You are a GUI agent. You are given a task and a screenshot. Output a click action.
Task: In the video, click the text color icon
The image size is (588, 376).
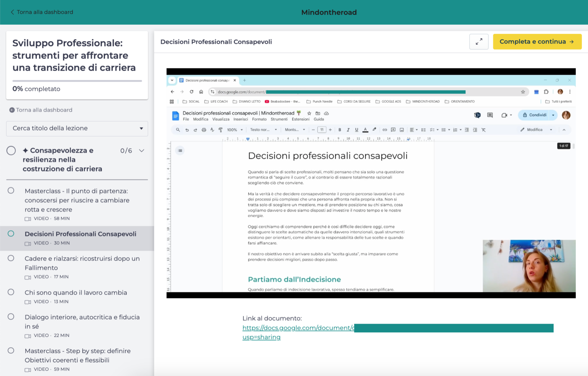pos(365,130)
